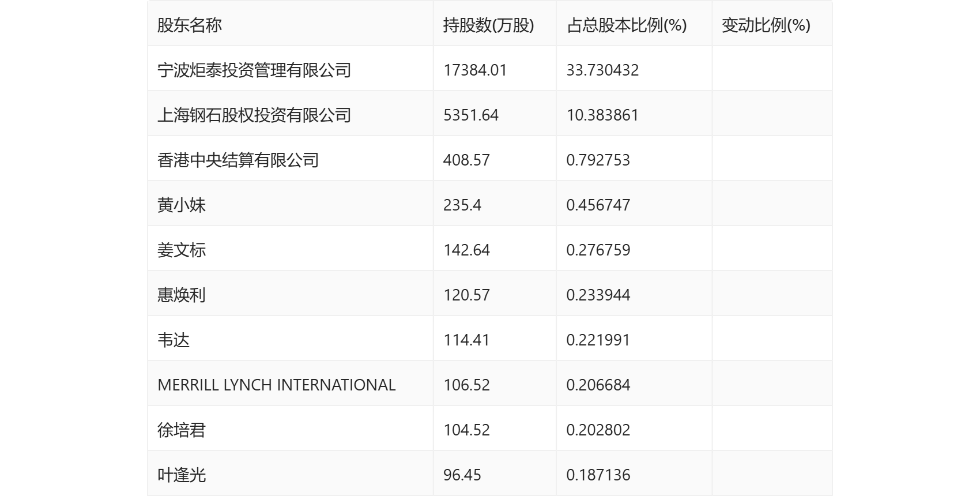Select the 5351.64 holdings cell
This screenshot has height=496, width=980.
pyautogui.click(x=471, y=115)
